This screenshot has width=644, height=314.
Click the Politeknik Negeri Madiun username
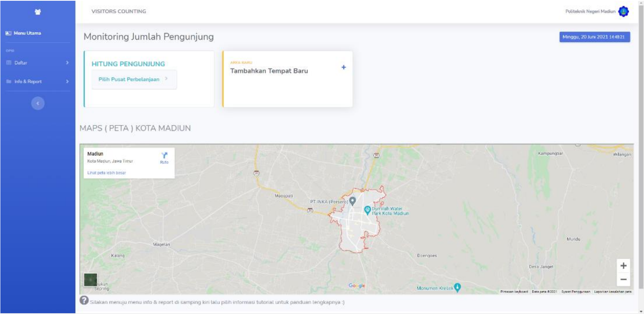590,11
